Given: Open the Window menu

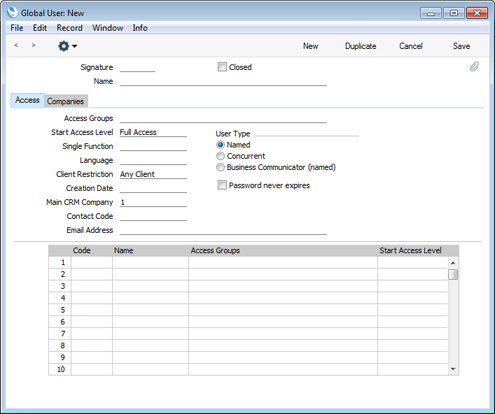Looking at the screenshot, I should pyautogui.click(x=108, y=28).
